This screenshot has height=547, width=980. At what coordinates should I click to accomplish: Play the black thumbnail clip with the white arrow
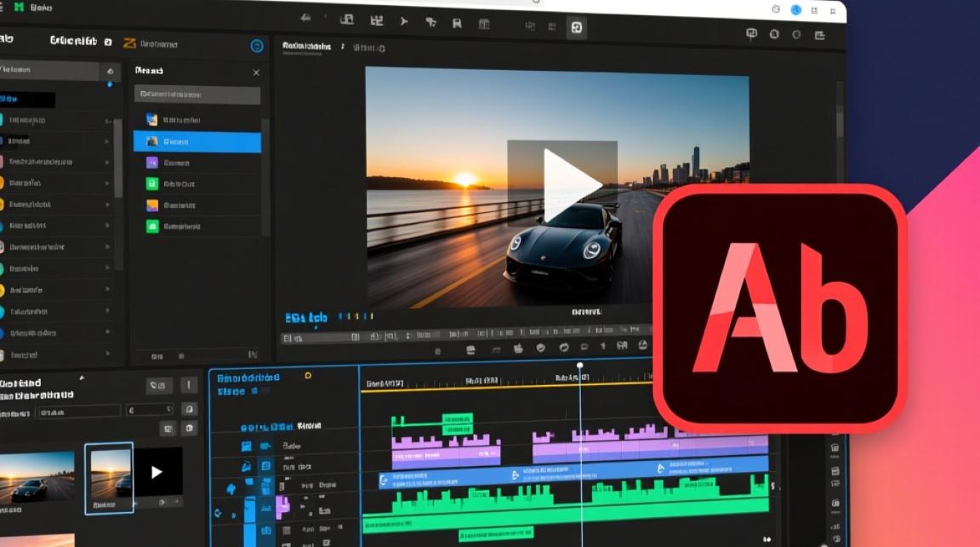point(157,472)
